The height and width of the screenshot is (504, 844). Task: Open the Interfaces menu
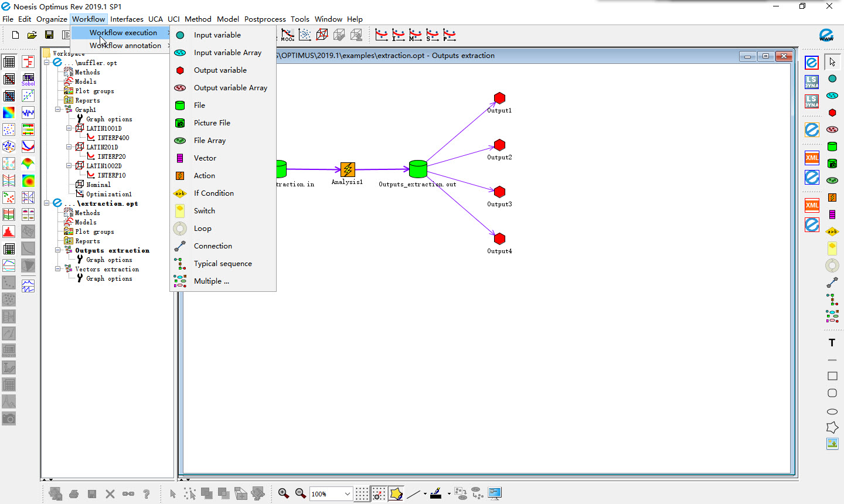click(127, 19)
